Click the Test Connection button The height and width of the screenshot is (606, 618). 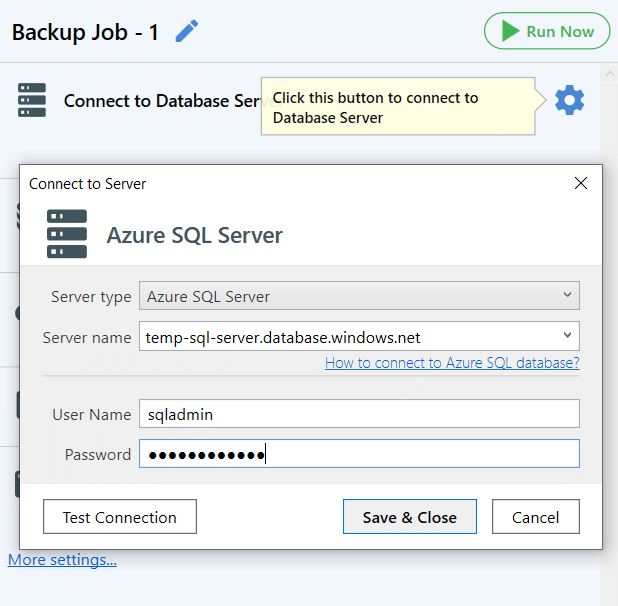(x=120, y=517)
